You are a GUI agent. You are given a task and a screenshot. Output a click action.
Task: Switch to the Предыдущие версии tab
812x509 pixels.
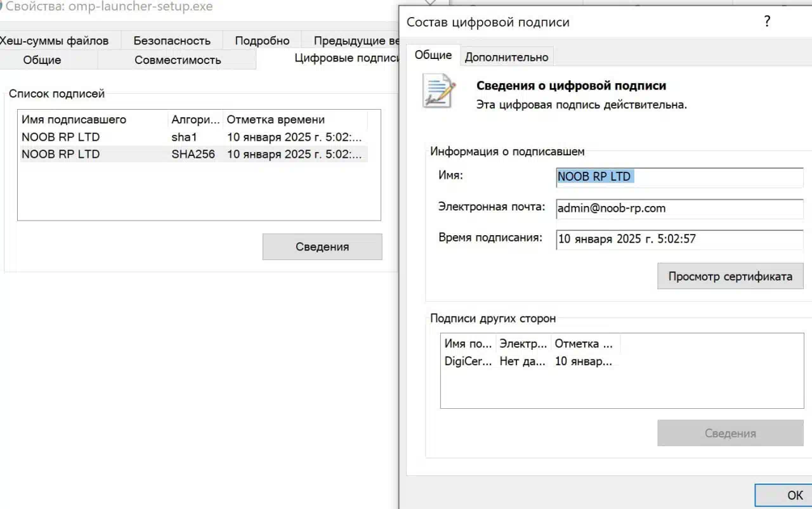coord(351,40)
